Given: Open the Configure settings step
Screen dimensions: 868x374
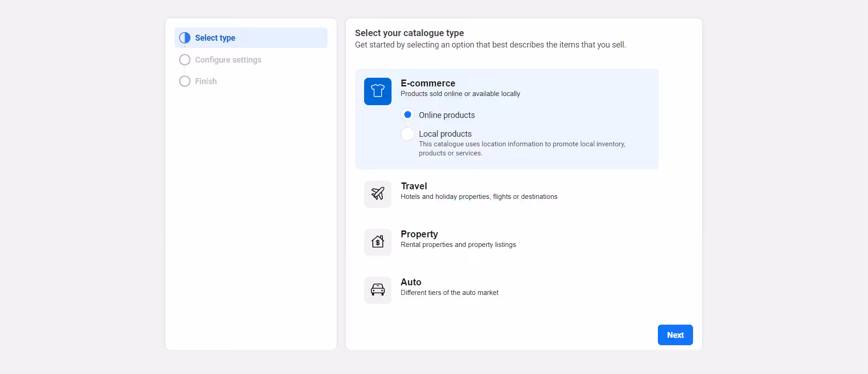Looking at the screenshot, I should coord(228,60).
